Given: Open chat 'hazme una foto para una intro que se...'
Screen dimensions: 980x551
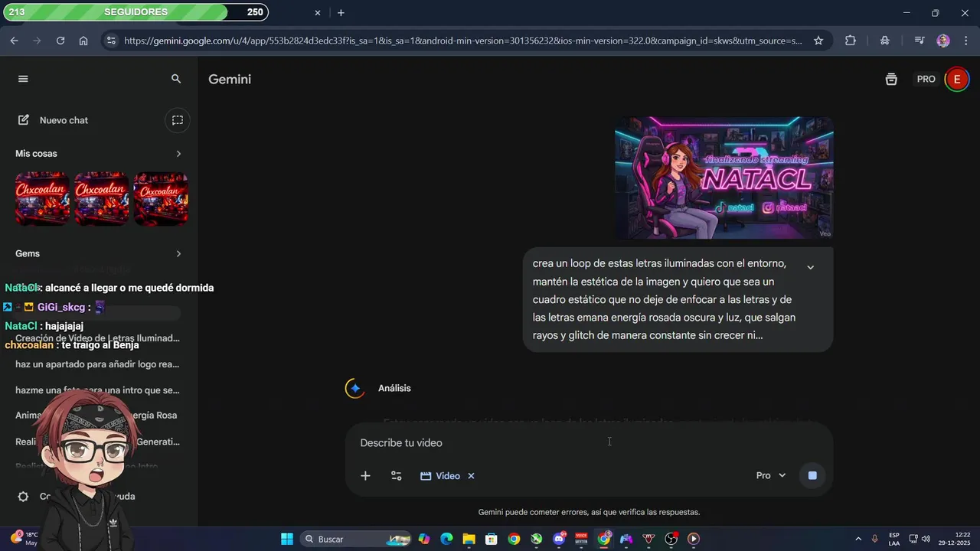Looking at the screenshot, I should point(98,390).
